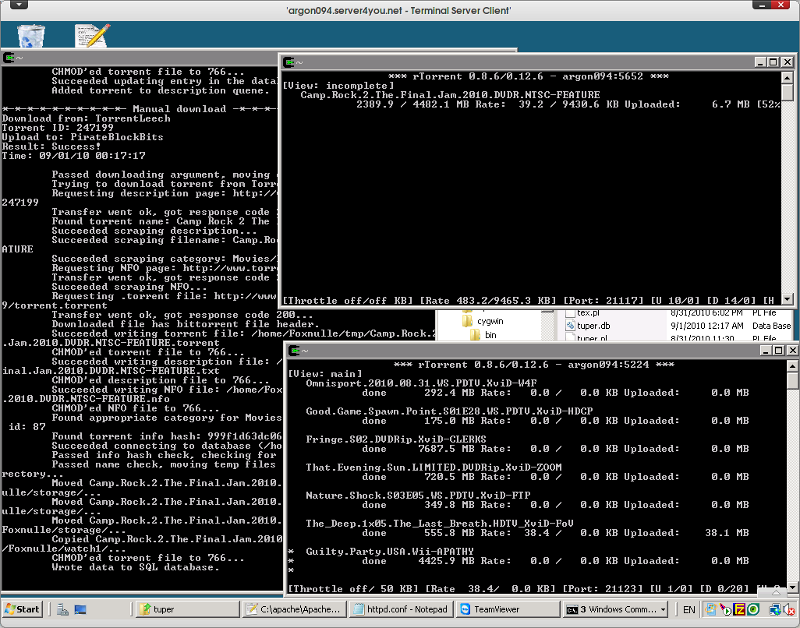This screenshot has height=628, width=800.
Task: Maximize the argon094:5224 rTorrent window
Action: [x=779, y=350]
